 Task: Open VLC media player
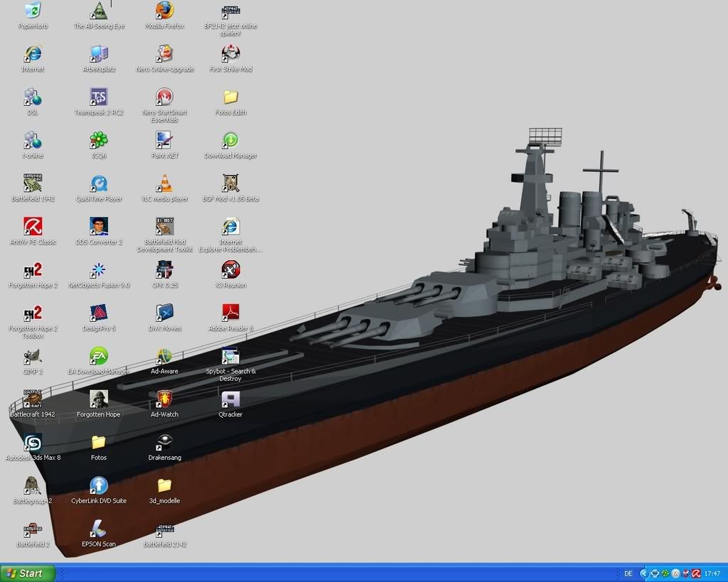click(x=164, y=184)
